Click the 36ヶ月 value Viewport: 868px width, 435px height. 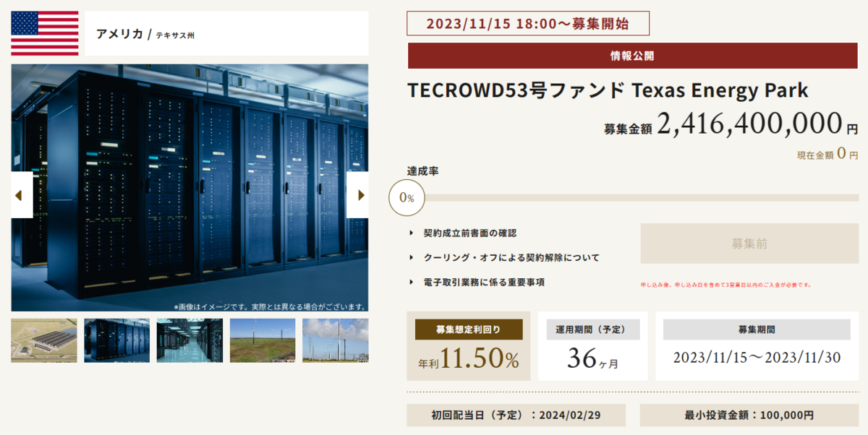[x=592, y=358]
